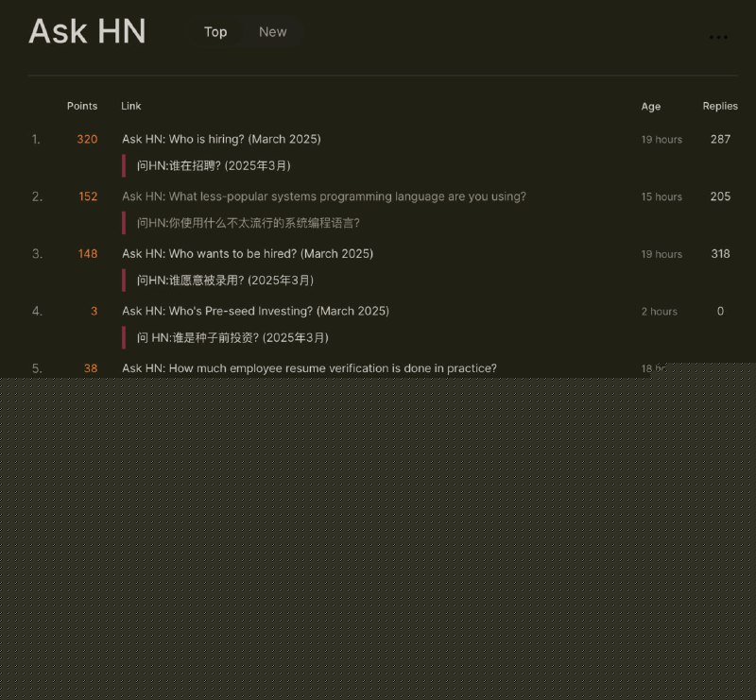Open the employee resume verification post
The width and height of the screenshot is (756, 700).
309,367
